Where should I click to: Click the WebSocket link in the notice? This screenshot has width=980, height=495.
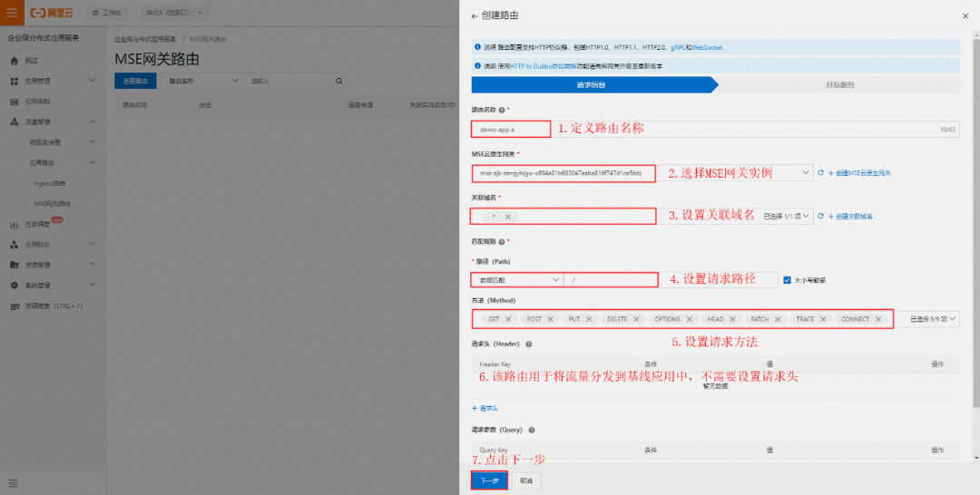click(x=706, y=47)
